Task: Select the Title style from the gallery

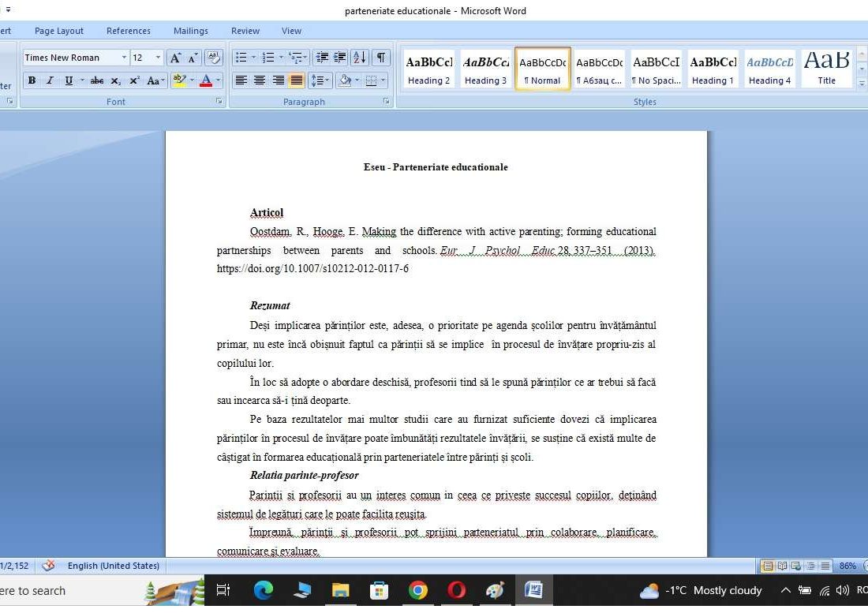Action: [x=826, y=69]
